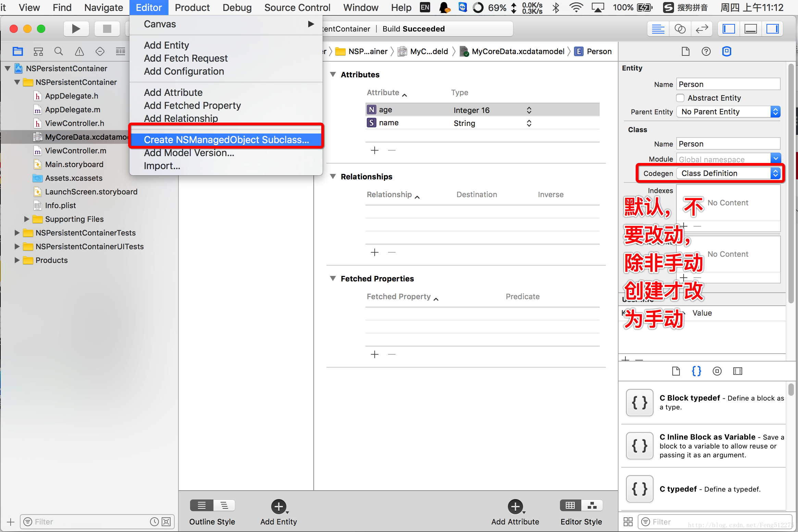Viewport: 798px width, 532px height.
Task: Click the Run (play) button
Action: pyautogui.click(x=76, y=29)
